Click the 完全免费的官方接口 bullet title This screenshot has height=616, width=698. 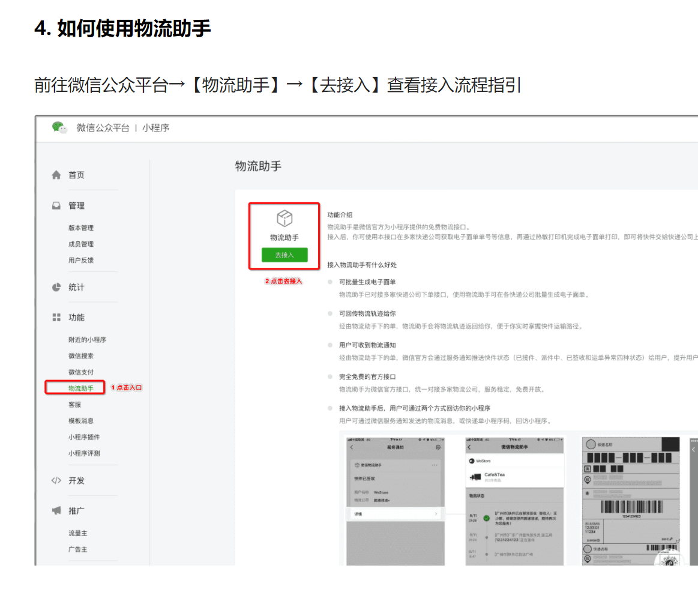[x=367, y=377]
